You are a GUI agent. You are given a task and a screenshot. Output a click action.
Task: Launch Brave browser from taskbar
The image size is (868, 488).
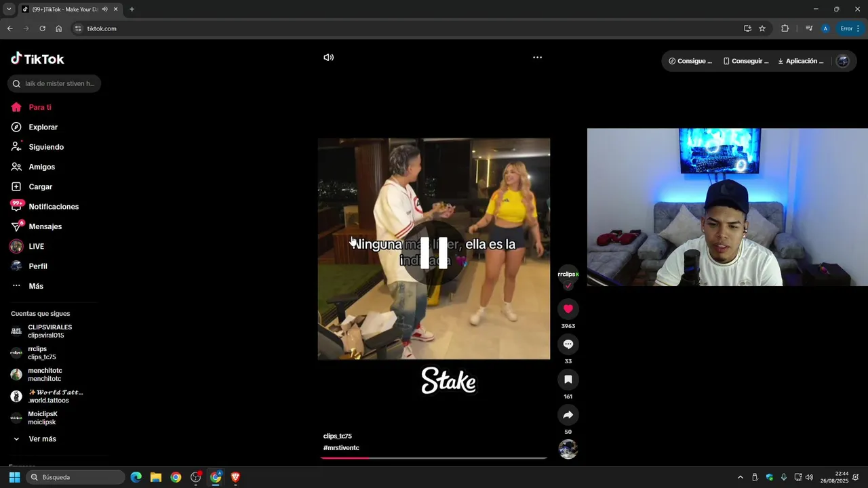click(235, 477)
